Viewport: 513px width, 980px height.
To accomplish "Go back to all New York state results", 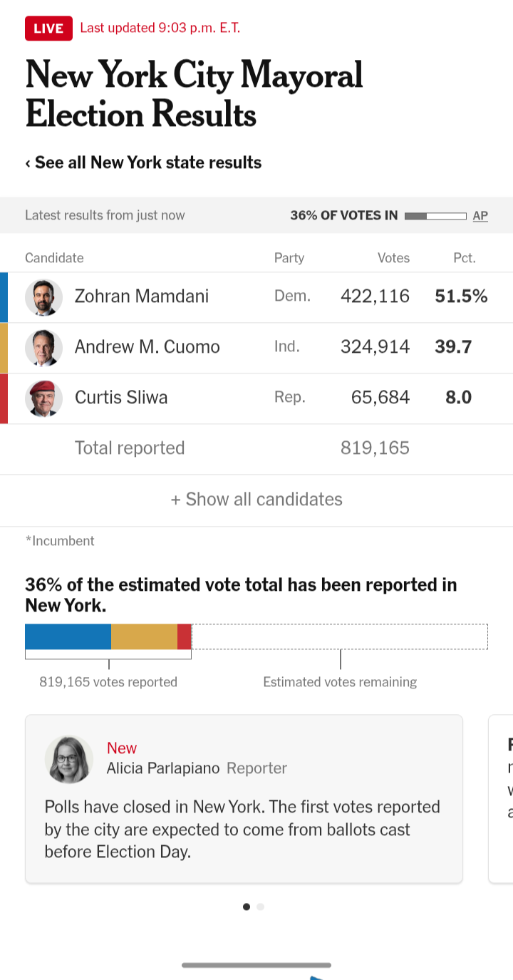I will pyautogui.click(x=143, y=163).
